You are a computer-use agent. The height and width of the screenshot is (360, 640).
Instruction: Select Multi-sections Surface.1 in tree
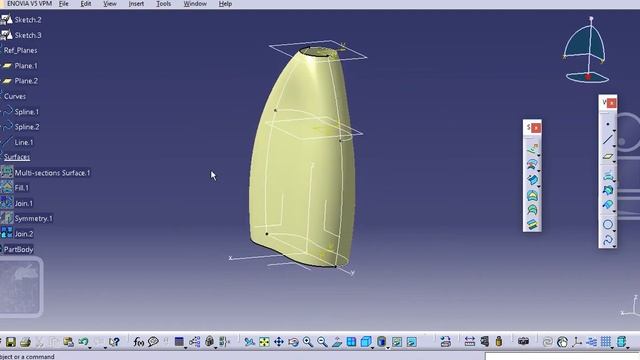click(52, 173)
